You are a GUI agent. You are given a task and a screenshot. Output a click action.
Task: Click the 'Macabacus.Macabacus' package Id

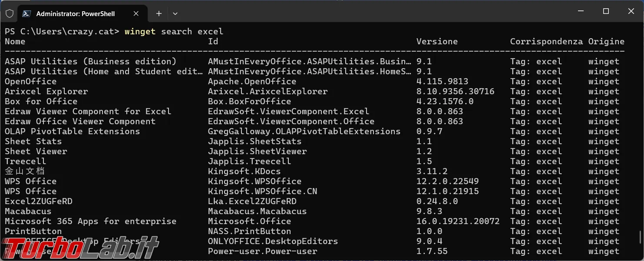click(257, 211)
